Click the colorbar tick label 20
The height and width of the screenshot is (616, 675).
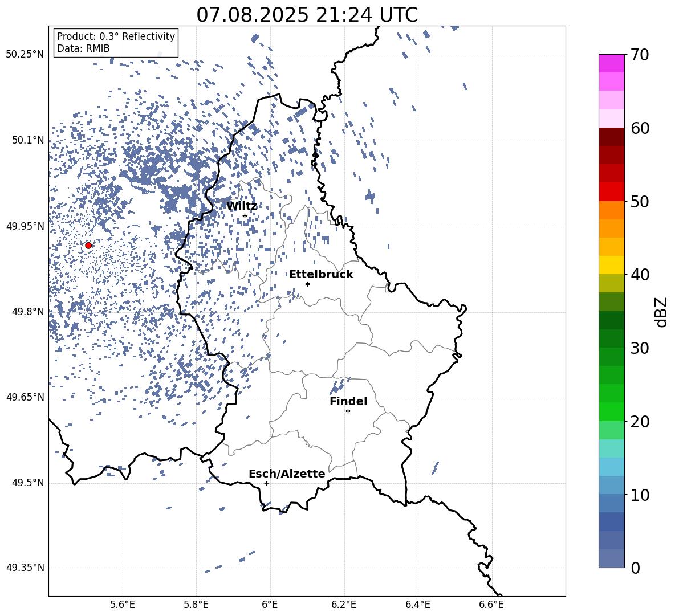point(640,421)
